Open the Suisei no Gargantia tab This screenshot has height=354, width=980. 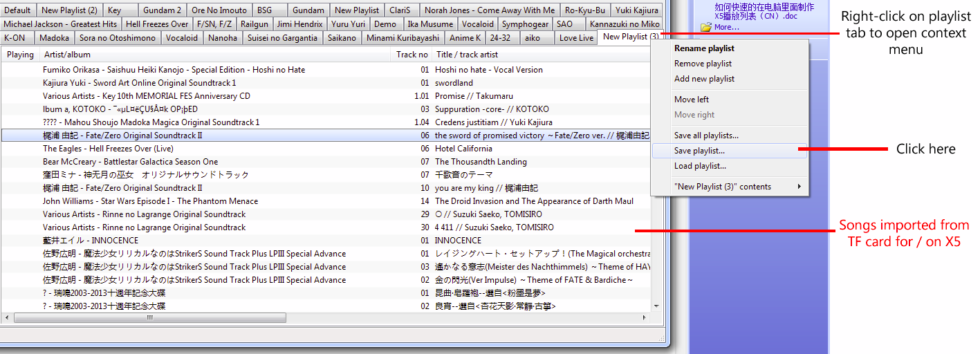click(x=282, y=38)
